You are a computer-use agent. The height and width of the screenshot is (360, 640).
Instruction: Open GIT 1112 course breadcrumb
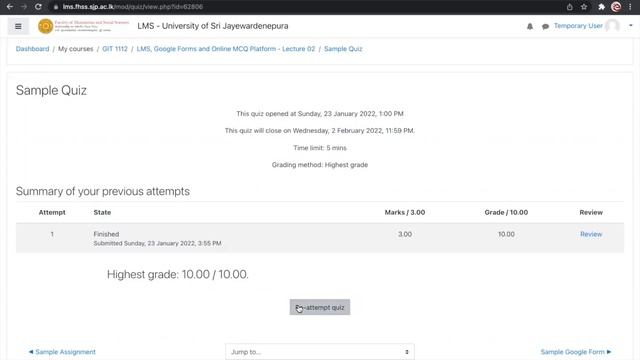tap(115, 49)
